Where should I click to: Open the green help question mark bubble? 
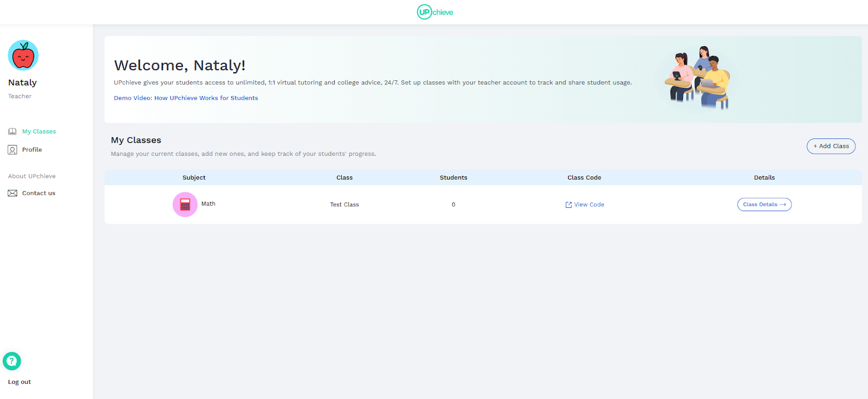[12, 361]
